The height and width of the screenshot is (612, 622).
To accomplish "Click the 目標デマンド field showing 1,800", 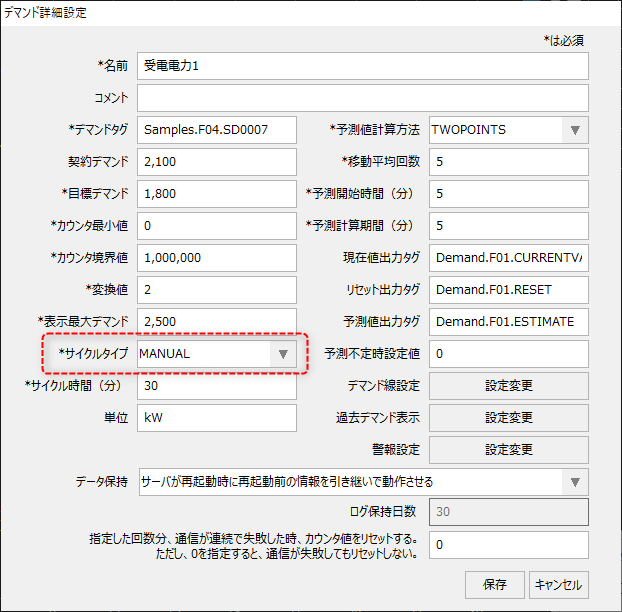I will click(217, 194).
